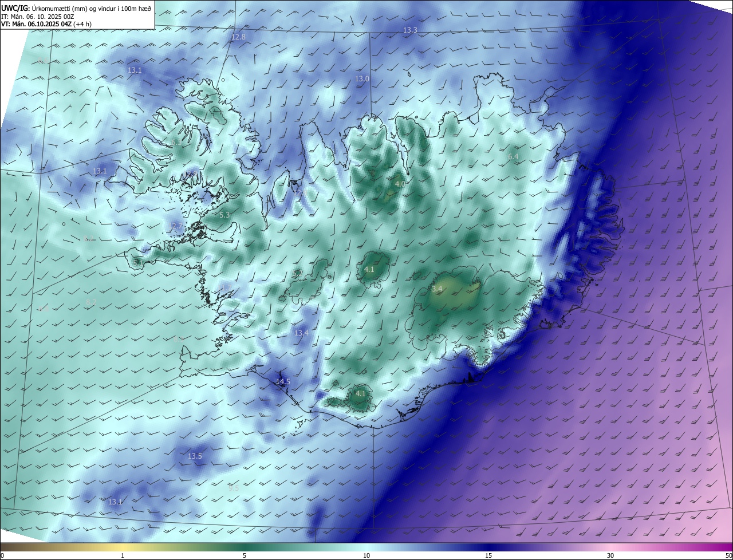Click the colorbar tick label '50'
733x560 pixels.
coord(728,555)
